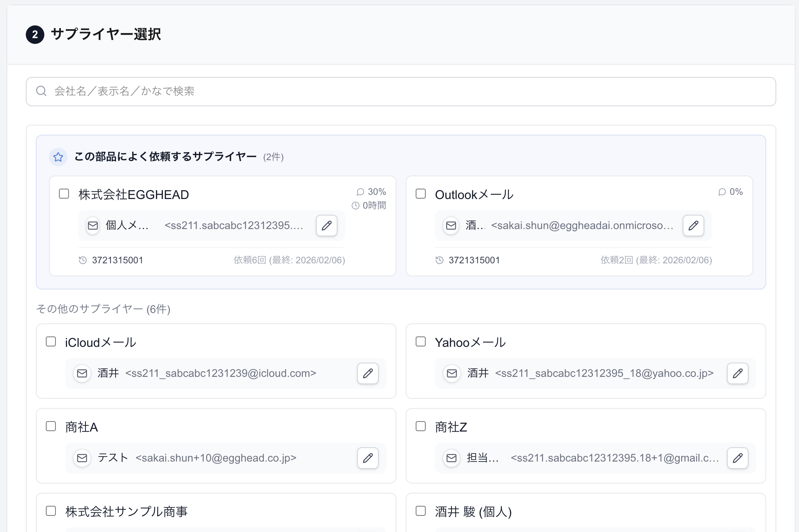
Task: Enable the Yahooメール supplier checkbox
Action: pos(421,341)
